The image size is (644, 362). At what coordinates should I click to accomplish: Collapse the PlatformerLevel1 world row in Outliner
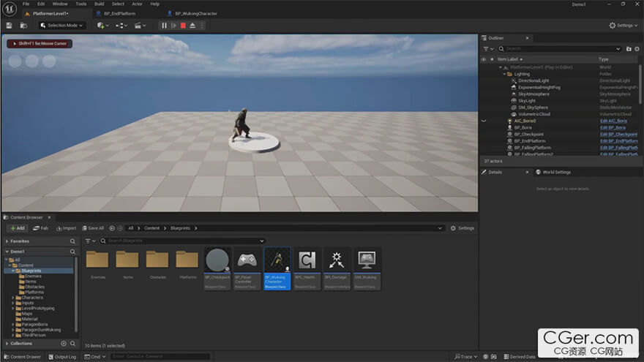click(x=501, y=67)
